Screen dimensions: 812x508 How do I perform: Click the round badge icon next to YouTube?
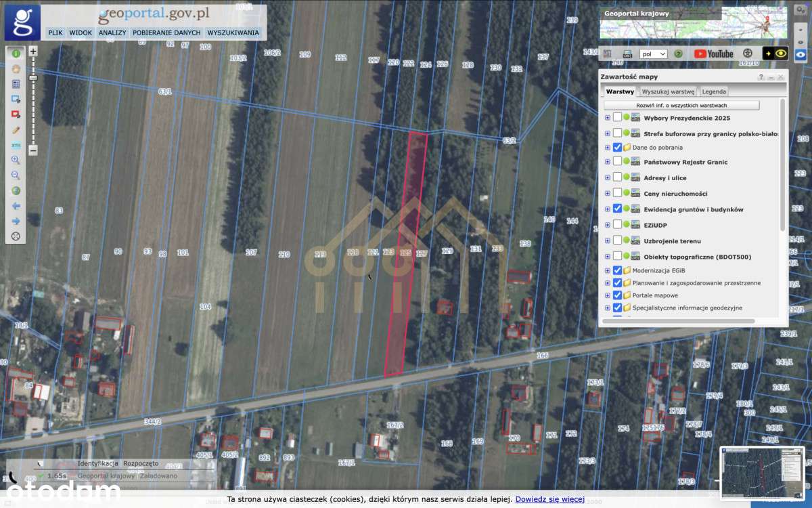tap(748, 54)
